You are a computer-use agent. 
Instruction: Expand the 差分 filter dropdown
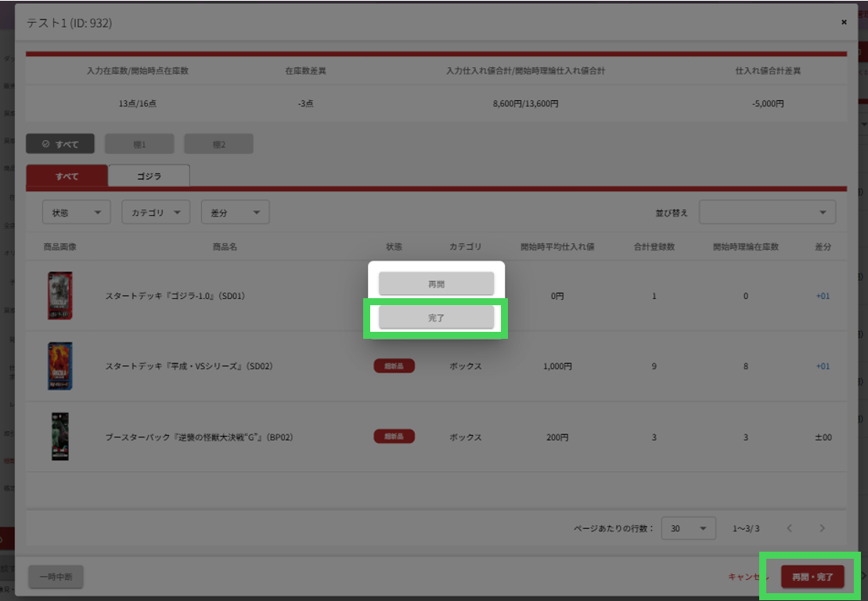coord(235,212)
